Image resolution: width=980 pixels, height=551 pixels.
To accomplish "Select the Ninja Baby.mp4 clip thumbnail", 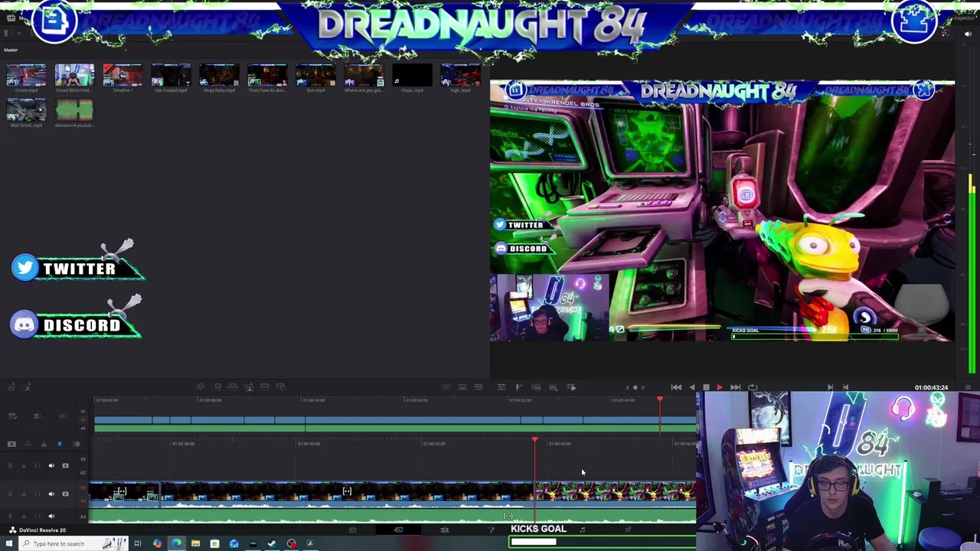I will (x=219, y=75).
